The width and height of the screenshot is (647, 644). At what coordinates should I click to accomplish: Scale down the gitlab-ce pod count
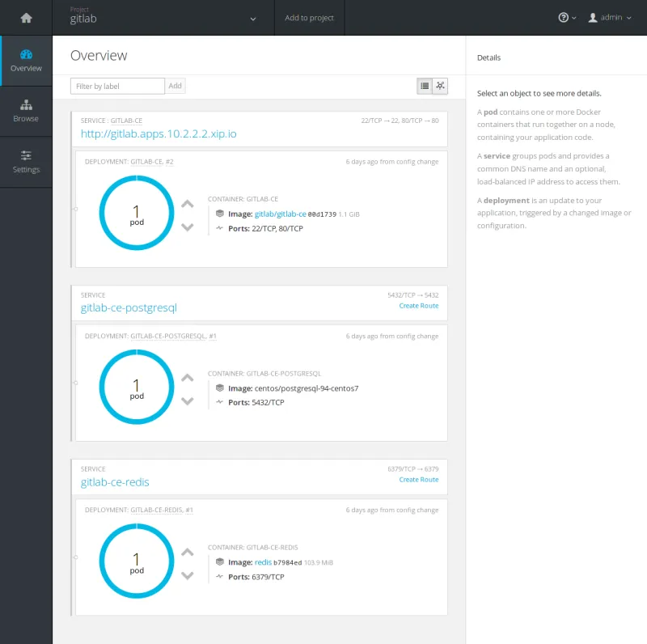click(188, 227)
